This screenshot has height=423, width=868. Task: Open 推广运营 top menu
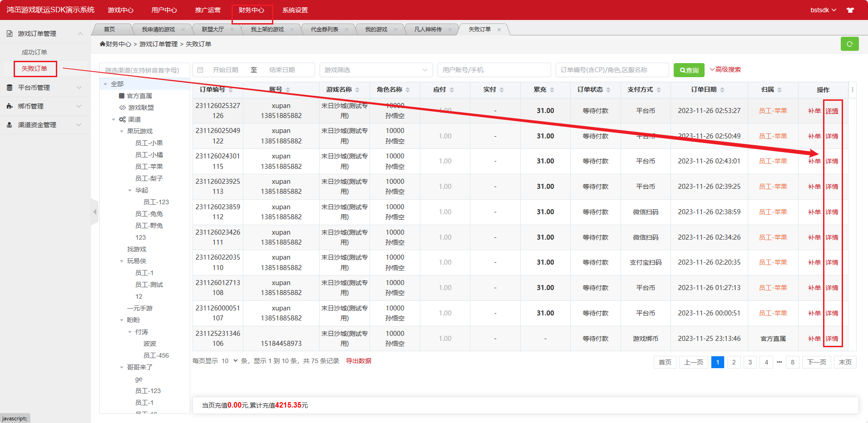[x=208, y=10]
